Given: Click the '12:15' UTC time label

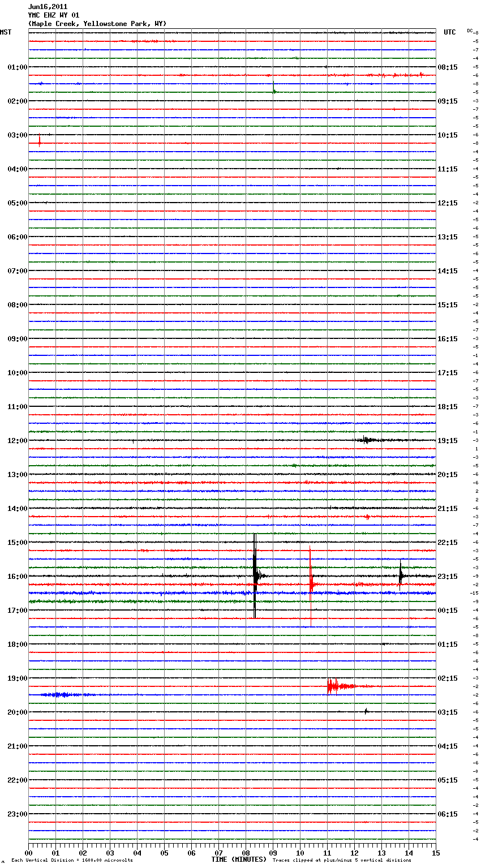Looking at the screenshot, I should point(448,203).
